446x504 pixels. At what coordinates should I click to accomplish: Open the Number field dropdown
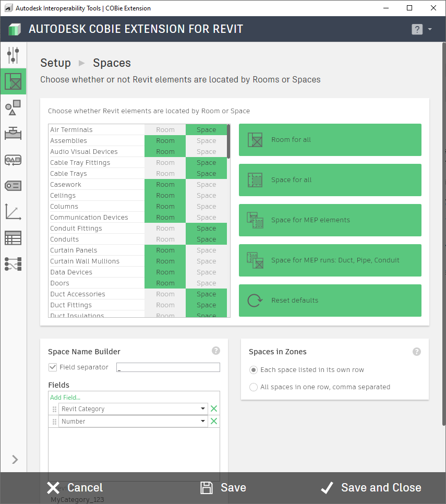tap(202, 422)
